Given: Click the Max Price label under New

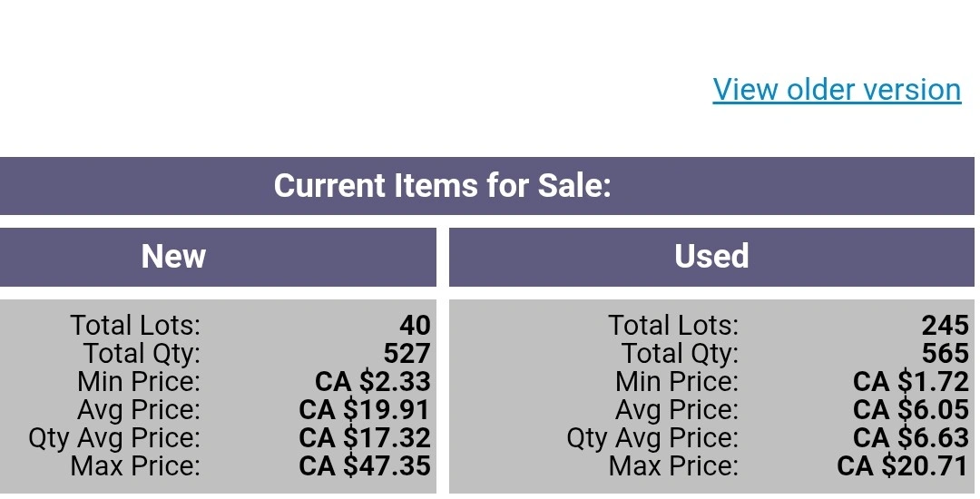Looking at the screenshot, I should point(135,466).
